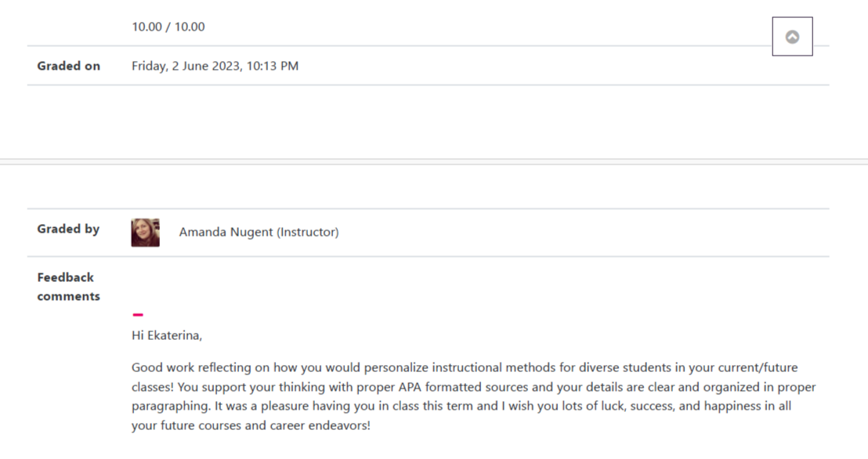Open Amanda Nugent's profile picture
This screenshot has height=459, width=868.
(145, 233)
